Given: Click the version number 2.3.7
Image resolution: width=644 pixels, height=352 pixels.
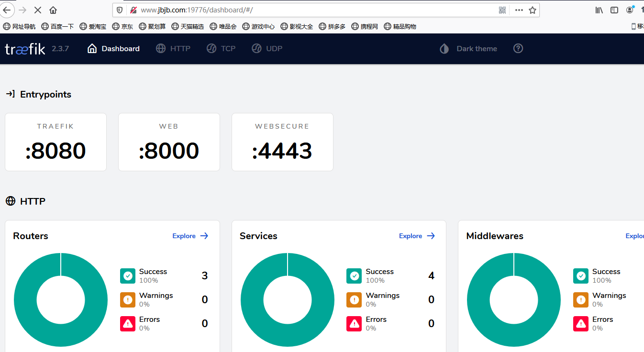Looking at the screenshot, I should point(60,49).
